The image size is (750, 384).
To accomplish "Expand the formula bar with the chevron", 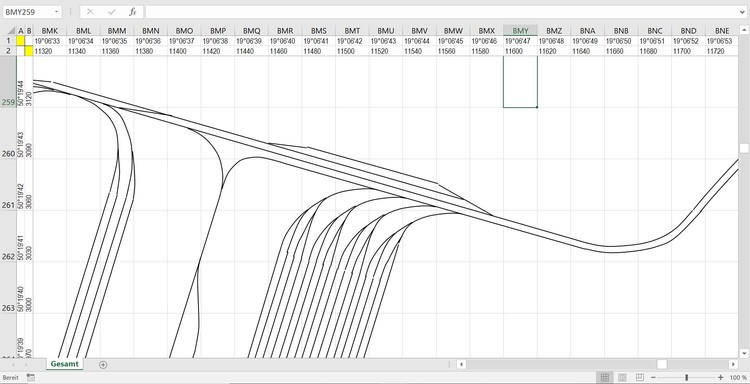I will (x=742, y=12).
